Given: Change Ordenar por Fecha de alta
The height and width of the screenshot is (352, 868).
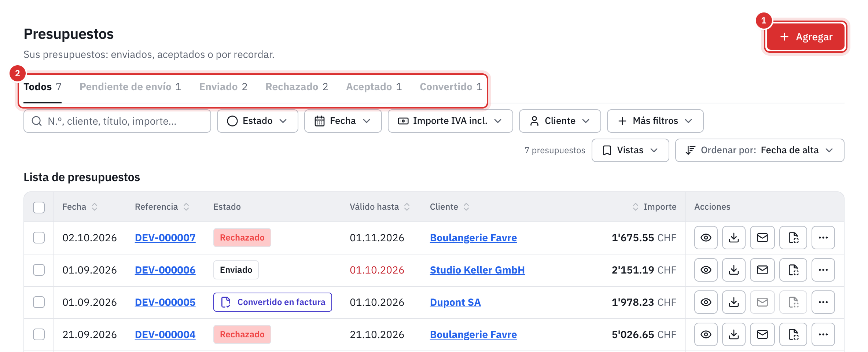Looking at the screenshot, I should (759, 150).
